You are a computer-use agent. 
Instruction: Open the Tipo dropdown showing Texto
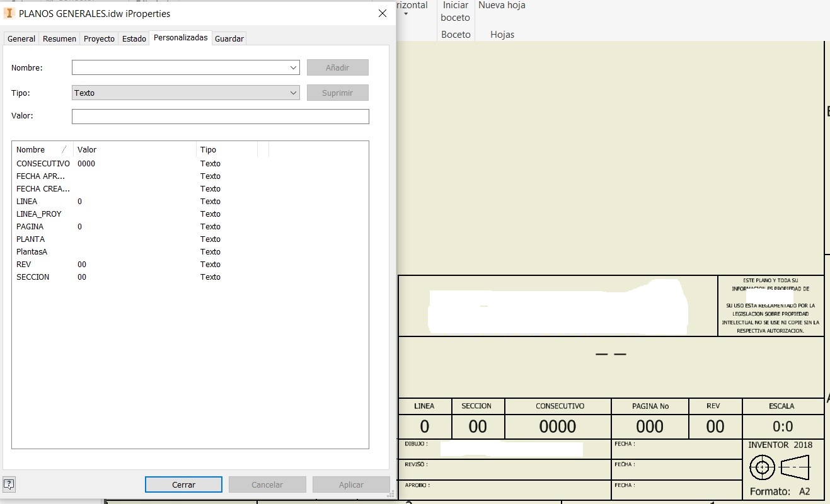[292, 93]
